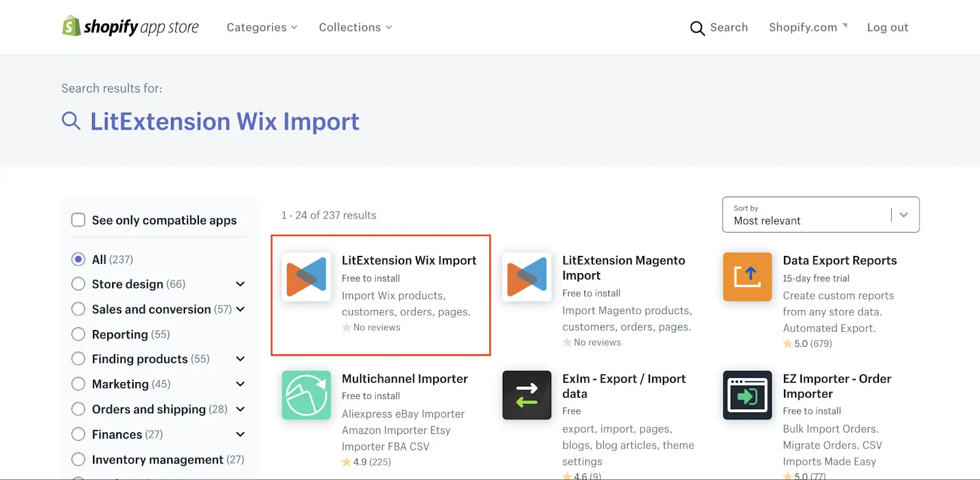980x480 pixels.
Task: Open the Multichannel Importer title link
Action: point(405,378)
